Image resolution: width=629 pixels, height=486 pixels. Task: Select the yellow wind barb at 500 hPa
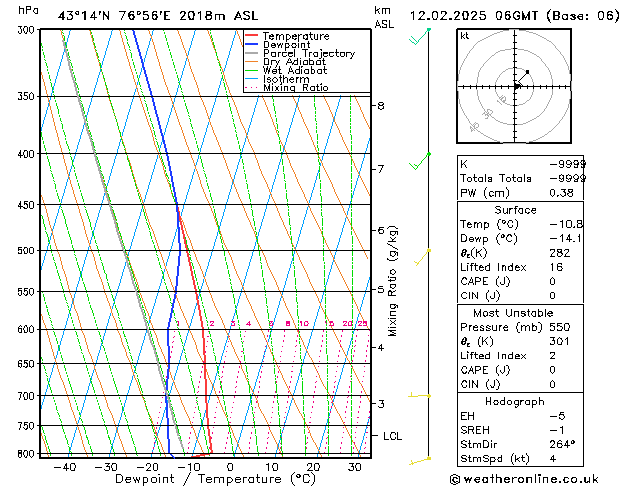[423, 255]
